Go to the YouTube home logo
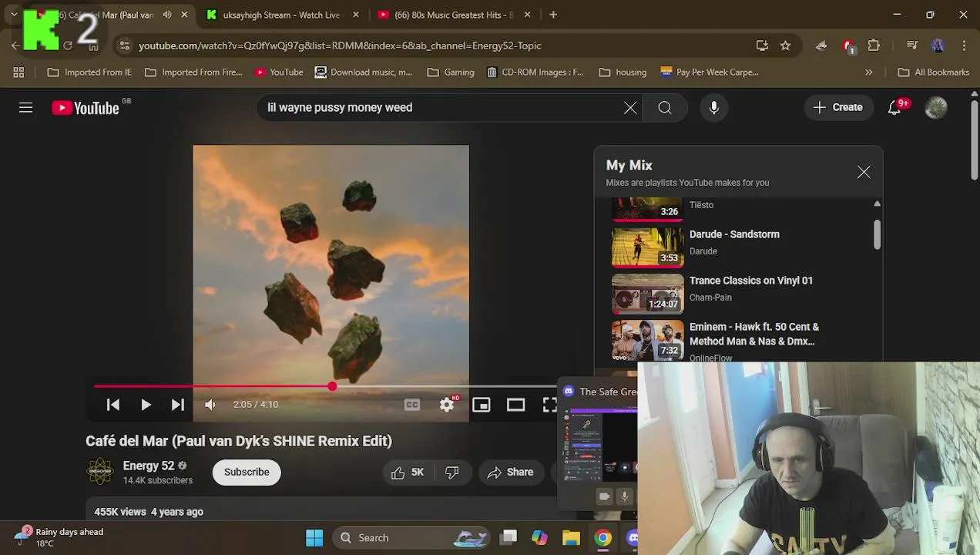Screen dimensions: 980x555 click(86, 108)
